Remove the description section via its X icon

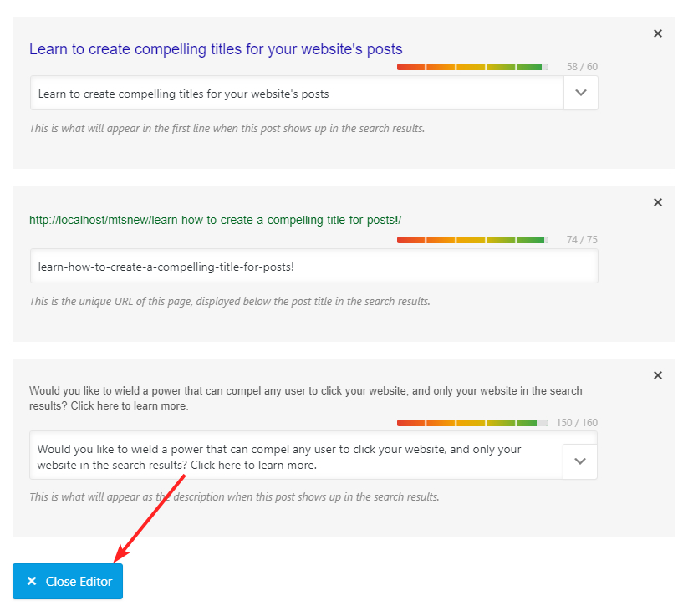[657, 375]
